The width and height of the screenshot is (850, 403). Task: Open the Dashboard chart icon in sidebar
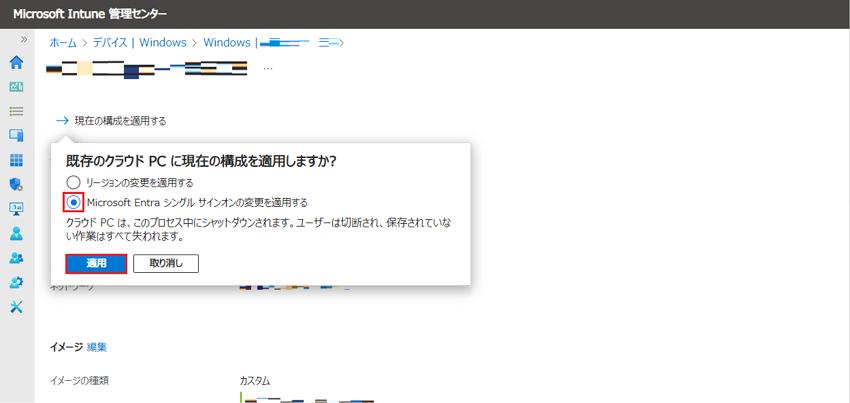pyautogui.click(x=17, y=87)
